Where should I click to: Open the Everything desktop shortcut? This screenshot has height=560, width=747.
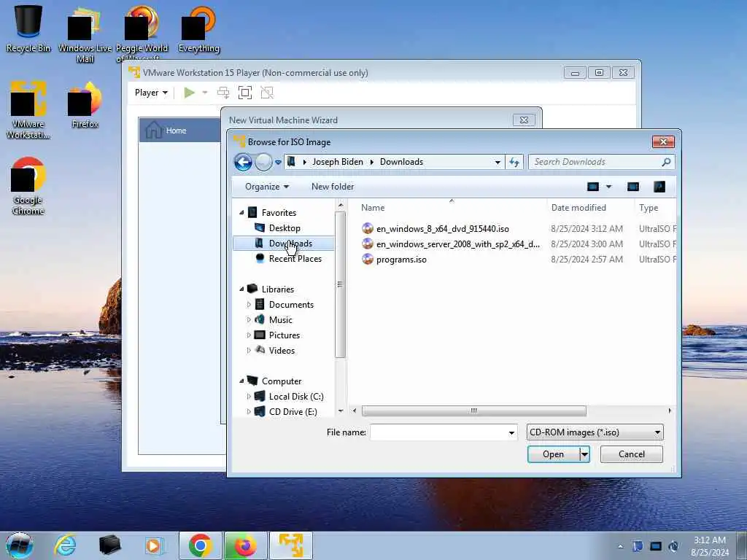(198, 29)
